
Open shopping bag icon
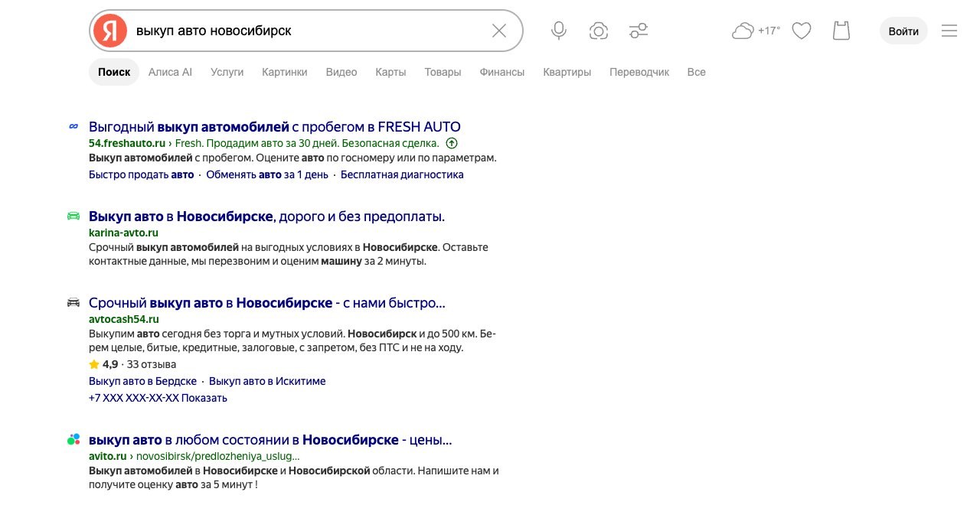tap(841, 31)
